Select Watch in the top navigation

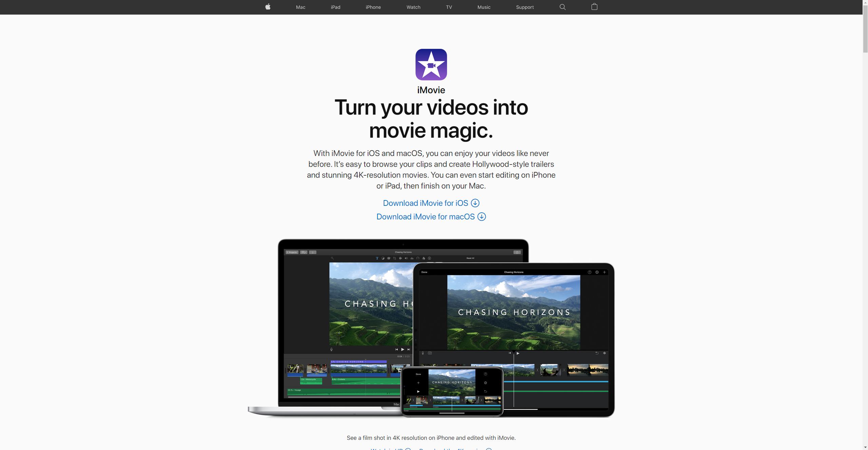pos(413,7)
